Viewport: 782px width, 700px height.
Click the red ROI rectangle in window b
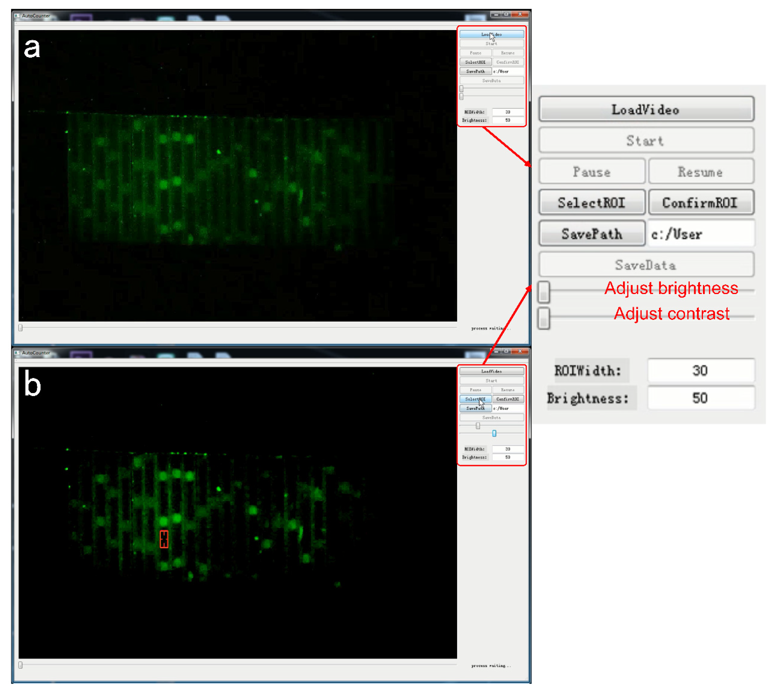click(x=164, y=539)
